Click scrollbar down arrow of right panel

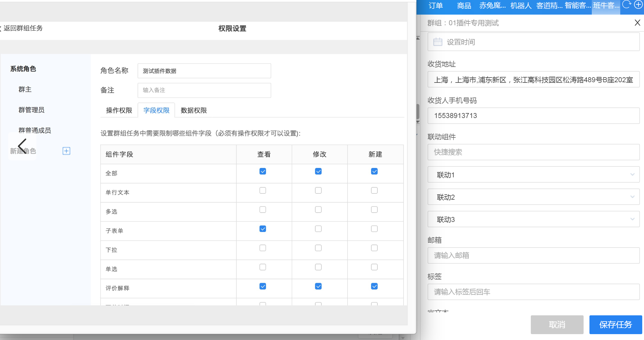pyautogui.click(x=418, y=122)
